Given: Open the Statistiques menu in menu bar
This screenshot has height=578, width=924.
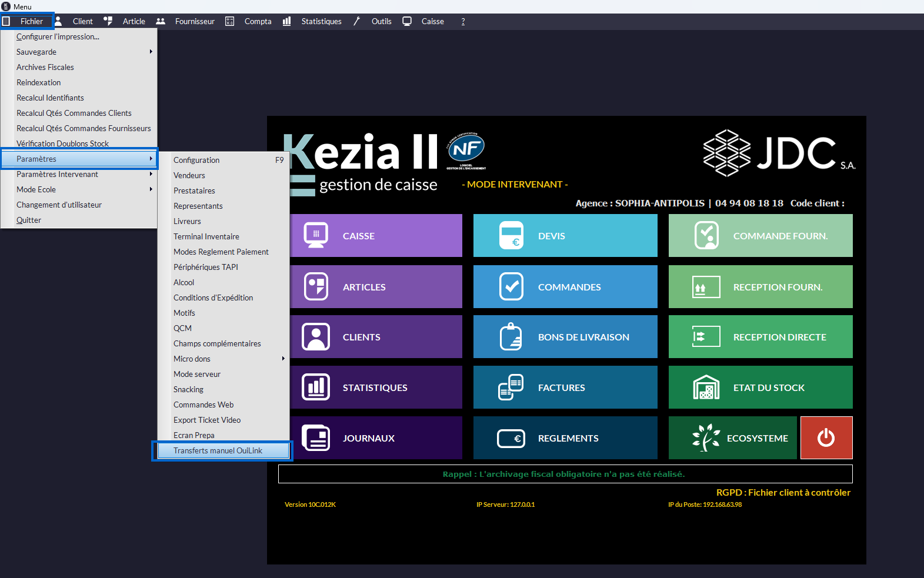Looking at the screenshot, I should click(x=321, y=21).
